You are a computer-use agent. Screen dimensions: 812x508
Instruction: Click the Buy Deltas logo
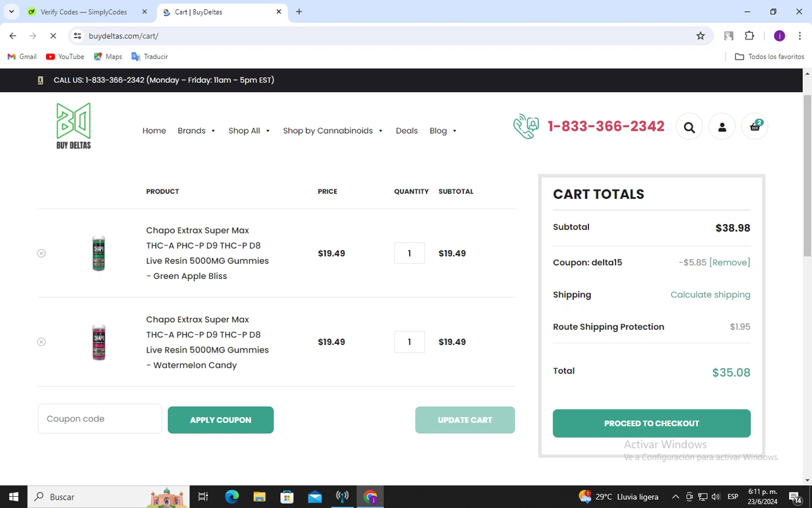click(74, 126)
